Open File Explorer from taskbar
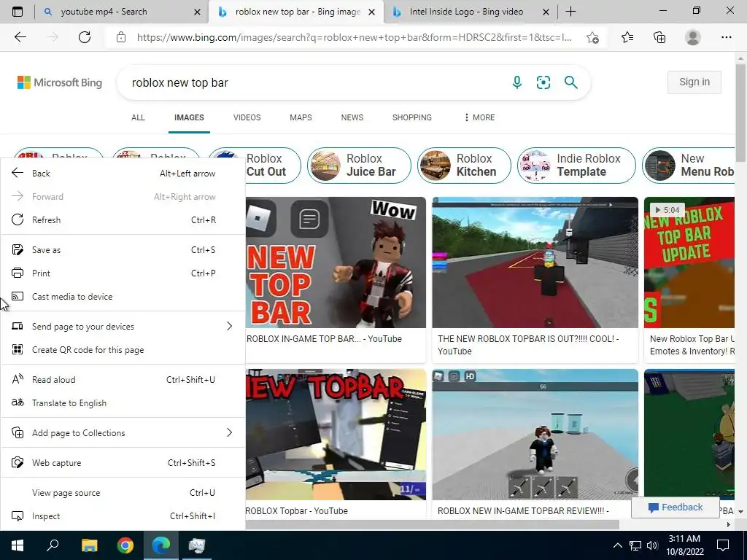The height and width of the screenshot is (560, 747). click(x=89, y=545)
